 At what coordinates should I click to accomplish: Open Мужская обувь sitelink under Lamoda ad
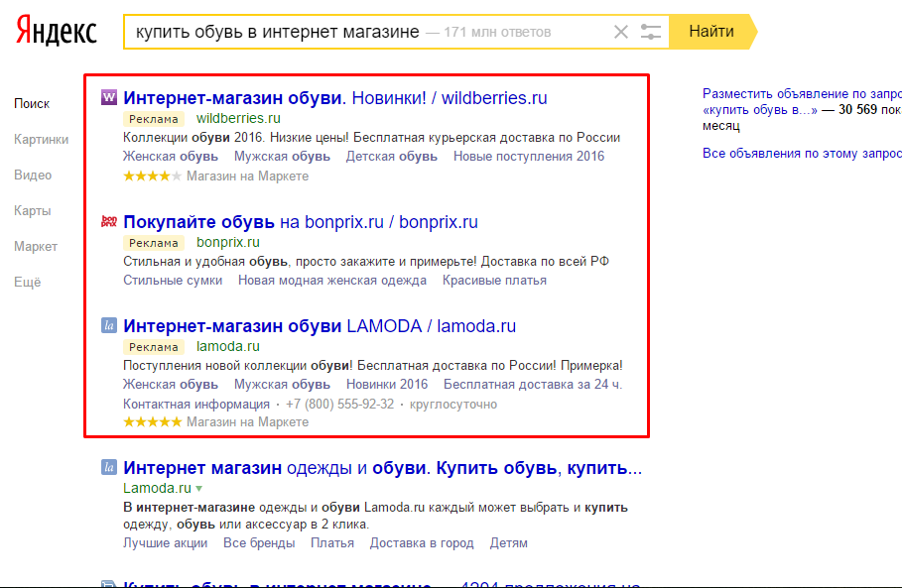(x=282, y=385)
